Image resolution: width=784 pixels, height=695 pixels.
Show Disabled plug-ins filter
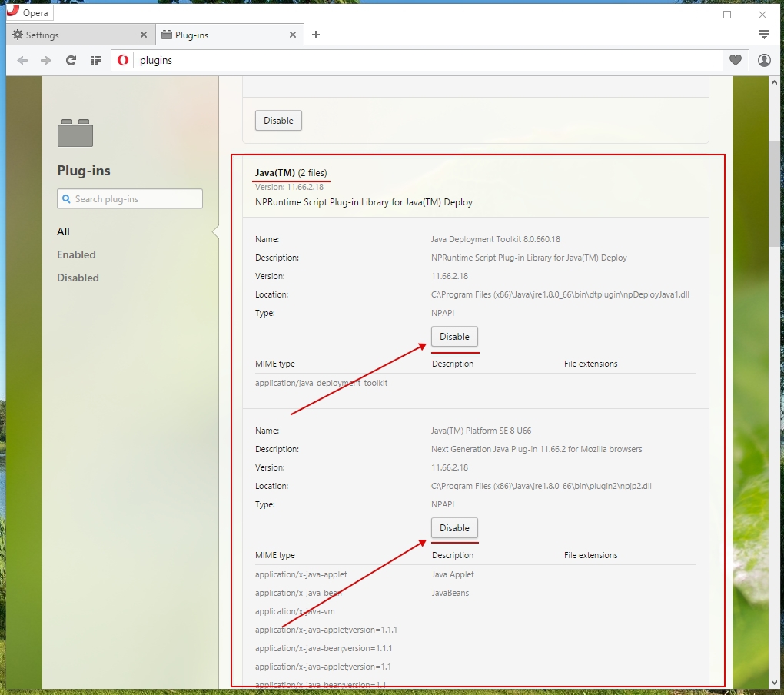(78, 278)
